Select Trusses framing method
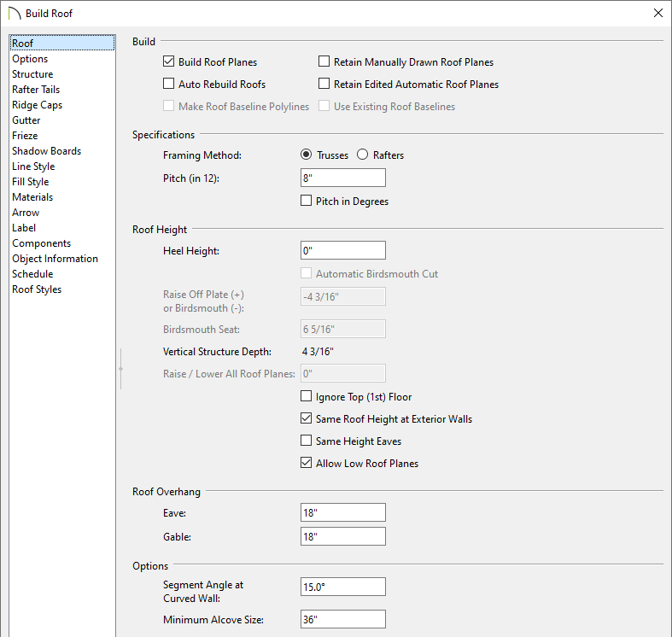This screenshot has width=672, height=637. tap(306, 155)
